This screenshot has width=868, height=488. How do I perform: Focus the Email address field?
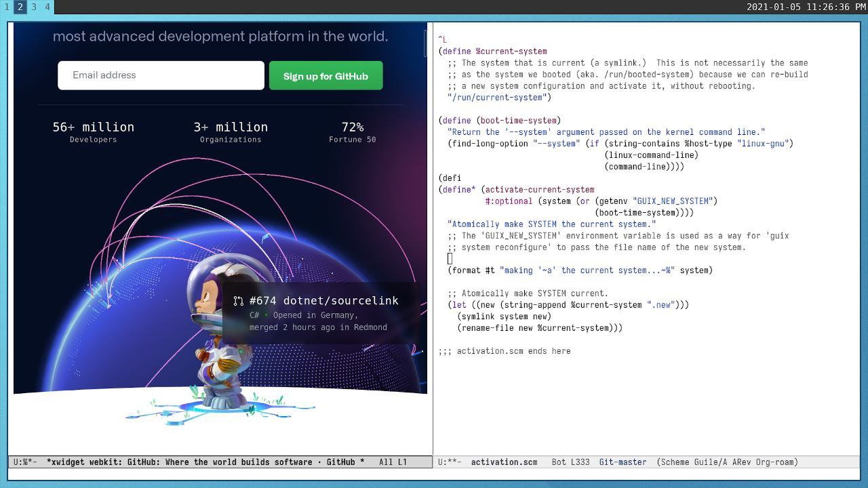coord(161,75)
